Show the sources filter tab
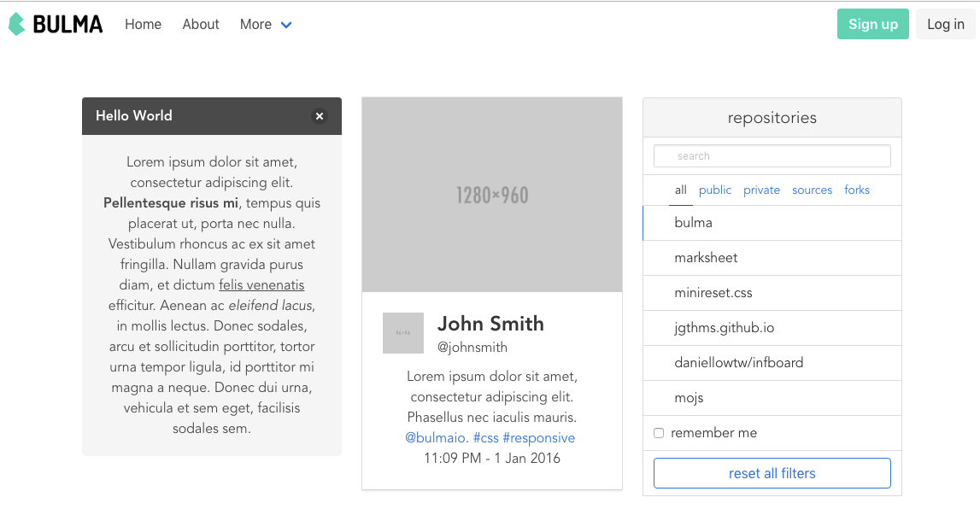The width and height of the screenshot is (980, 509). coord(812,190)
